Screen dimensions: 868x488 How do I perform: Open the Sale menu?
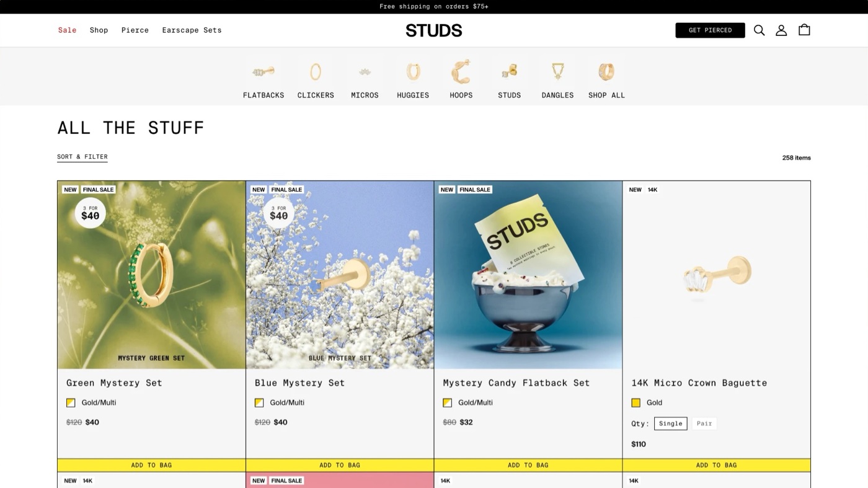point(68,30)
